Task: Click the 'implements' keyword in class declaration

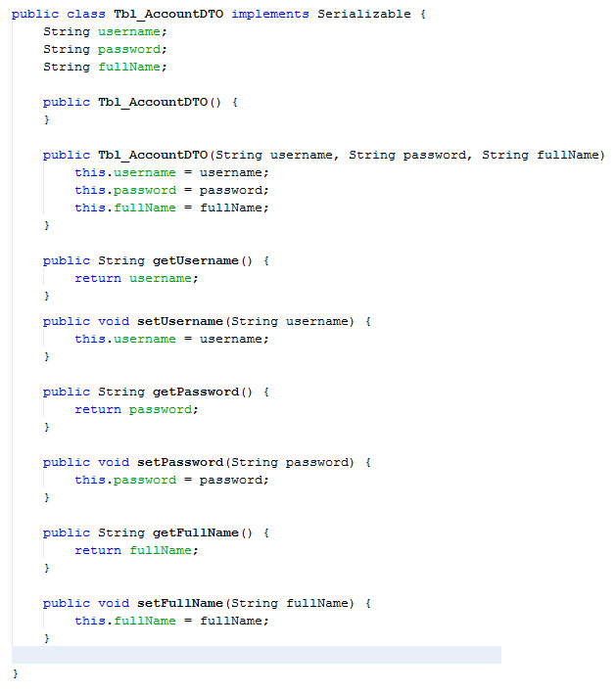Action: point(270,15)
